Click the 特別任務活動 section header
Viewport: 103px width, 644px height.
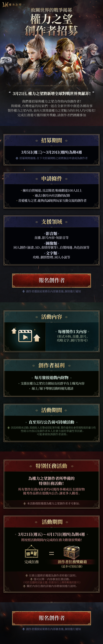click(x=51, y=466)
